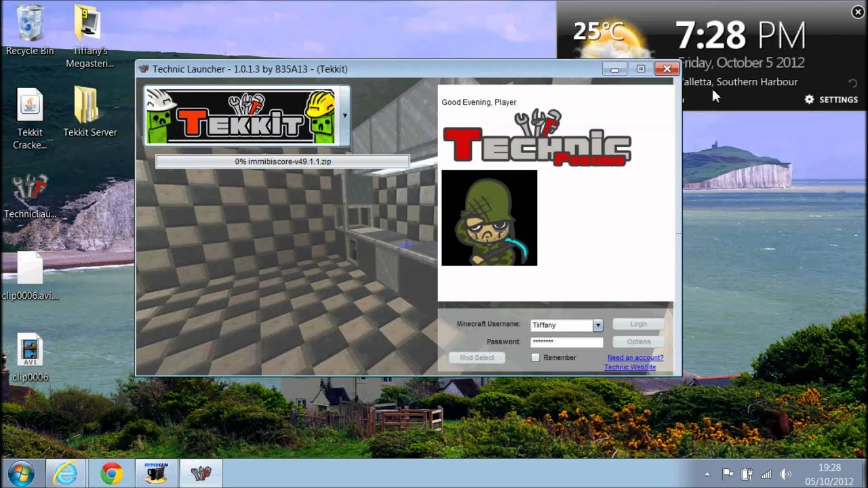Screen dimensions: 868x488
Task: Click the Good Evening, Player greeting
Action: [x=479, y=102]
